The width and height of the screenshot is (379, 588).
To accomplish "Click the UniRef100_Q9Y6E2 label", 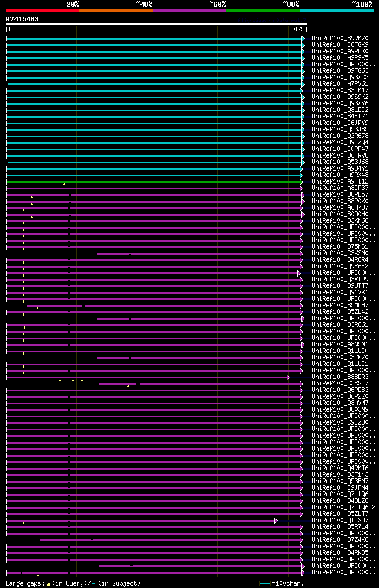I will 340,266.
